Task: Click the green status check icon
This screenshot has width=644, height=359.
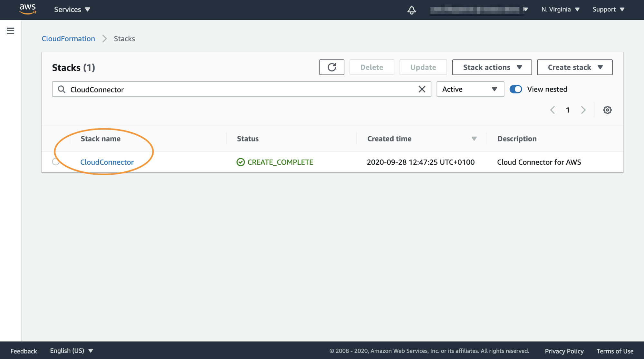Action: (241, 162)
